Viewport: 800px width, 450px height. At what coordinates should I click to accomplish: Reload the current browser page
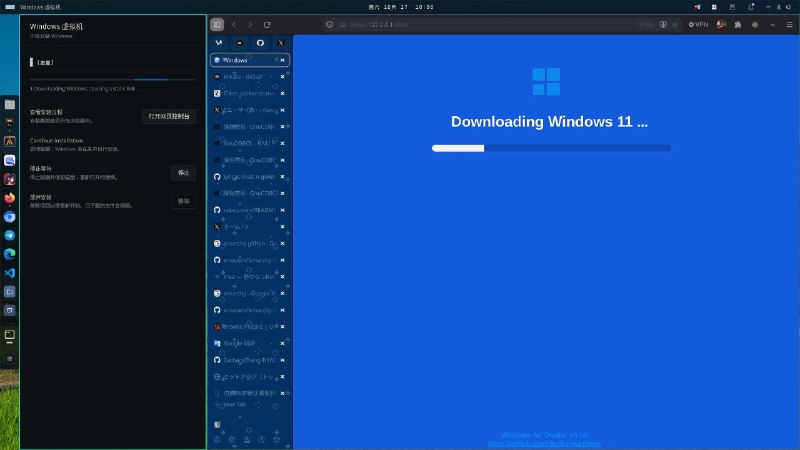click(x=267, y=24)
